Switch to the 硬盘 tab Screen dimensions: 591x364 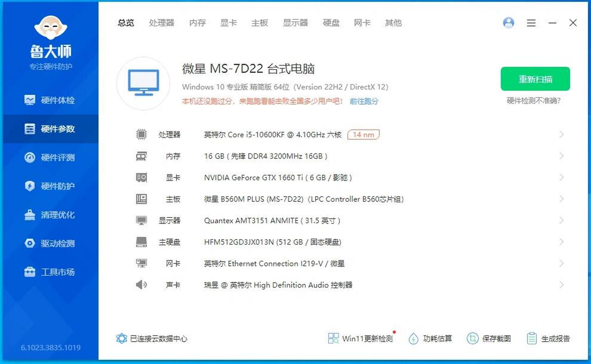[x=331, y=23]
